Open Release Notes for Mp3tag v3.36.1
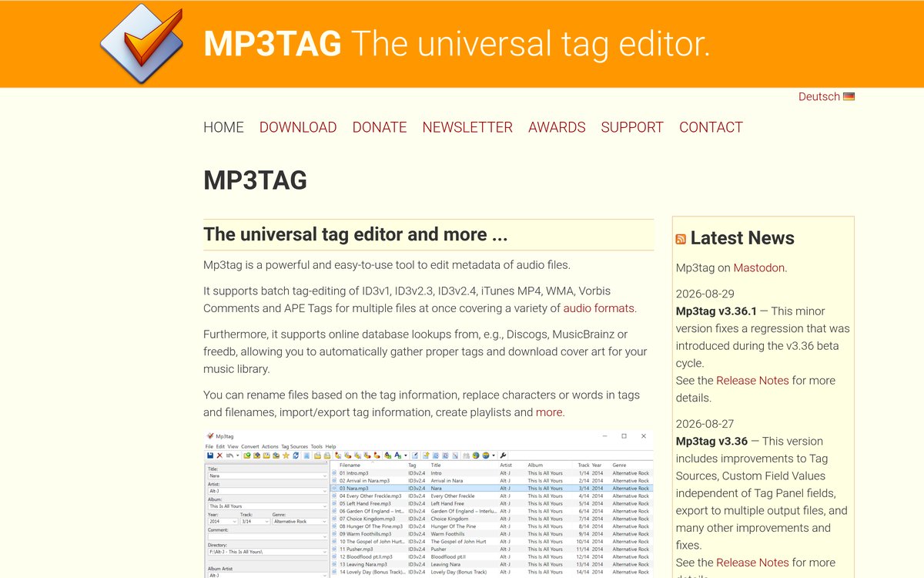 click(752, 381)
